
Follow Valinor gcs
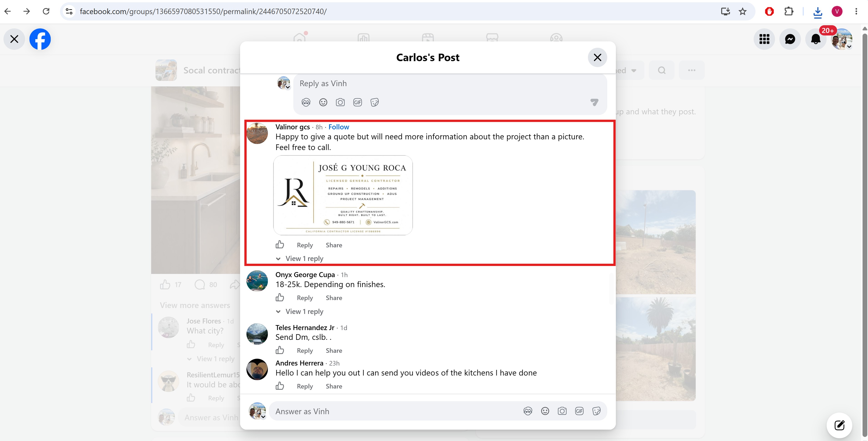tap(339, 127)
